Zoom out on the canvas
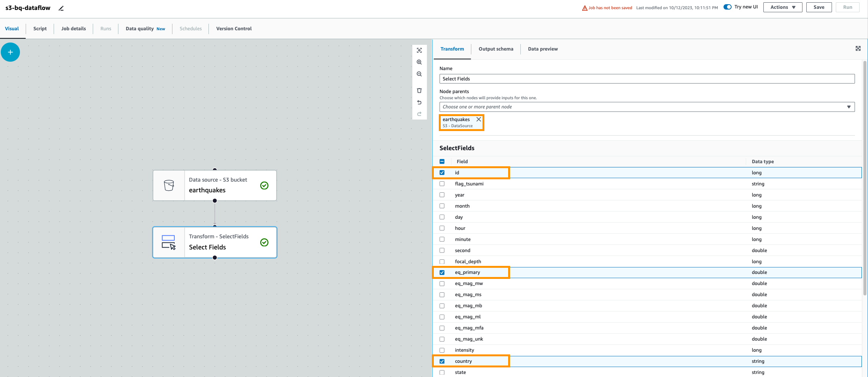The height and width of the screenshot is (377, 868). [x=419, y=74]
